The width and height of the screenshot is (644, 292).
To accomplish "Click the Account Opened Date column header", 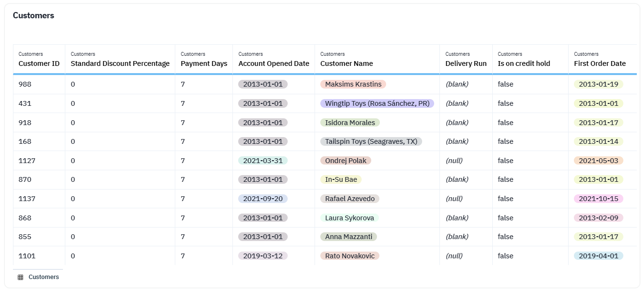I will (x=274, y=63).
